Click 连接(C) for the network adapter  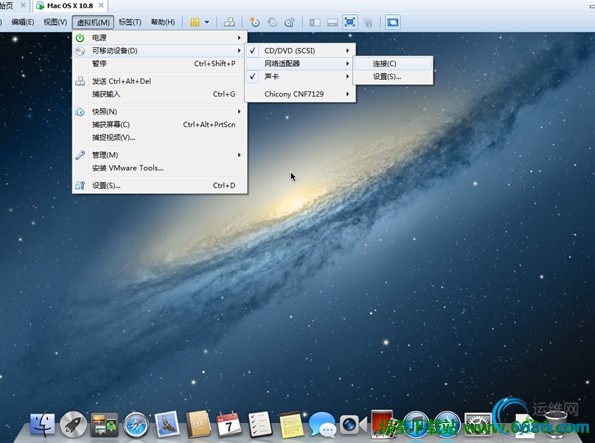(x=393, y=63)
